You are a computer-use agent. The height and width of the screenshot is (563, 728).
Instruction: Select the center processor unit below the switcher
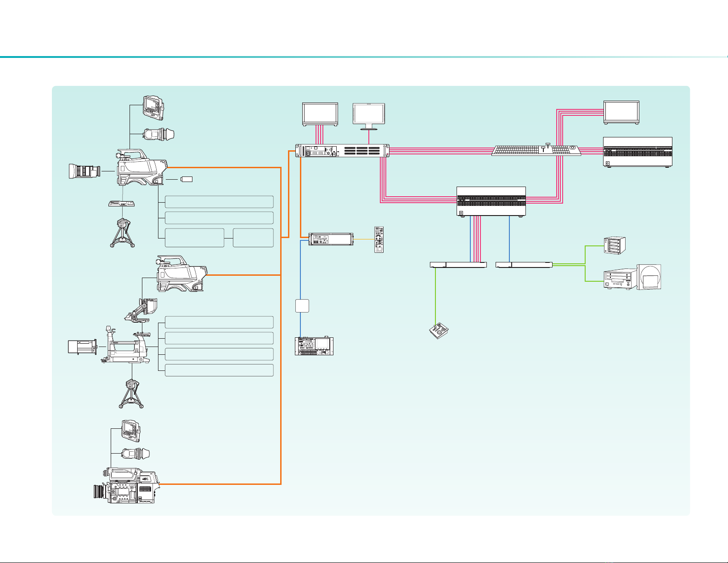coord(491,201)
